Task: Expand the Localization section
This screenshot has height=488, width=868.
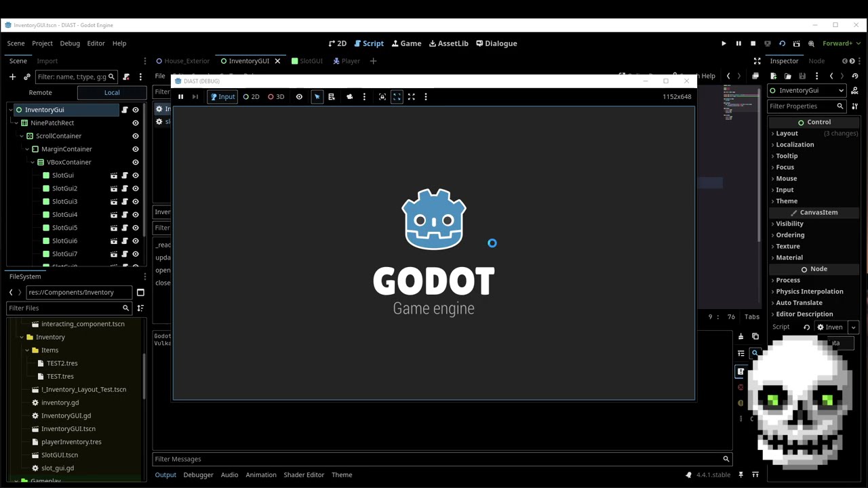Action: [x=795, y=145]
